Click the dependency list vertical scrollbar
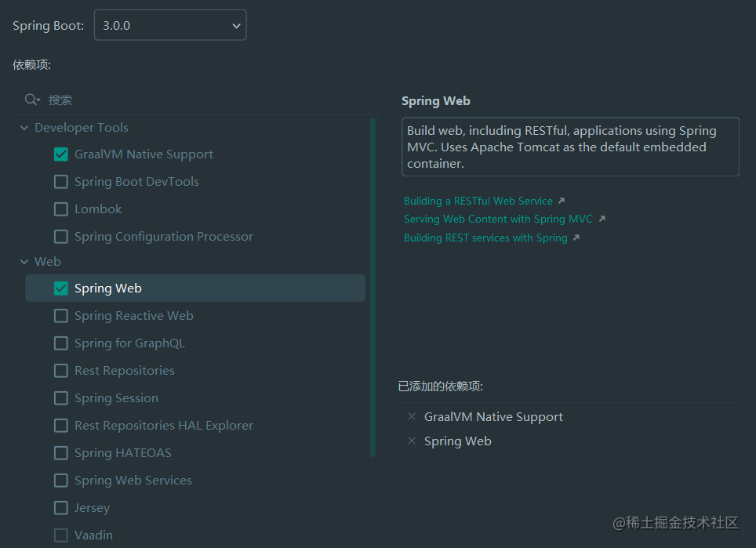756x548 pixels. [373, 287]
